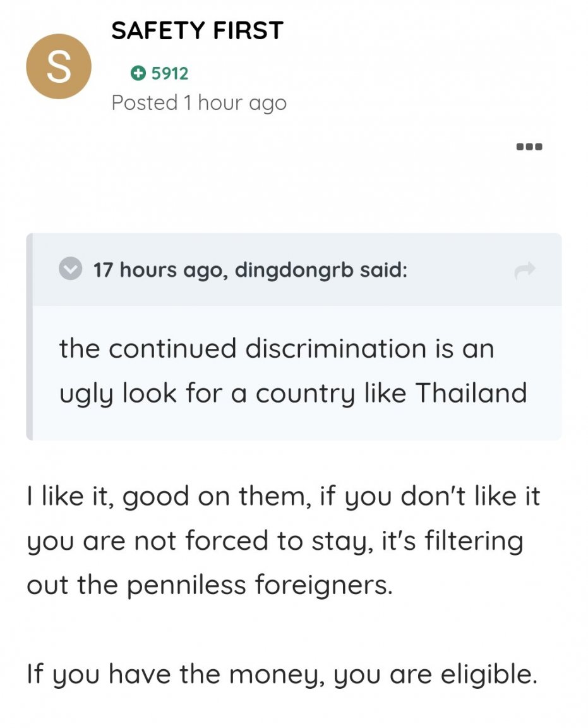Click the word said: in quote header
The height and width of the screenshot is (728, 588).
(384, 269)
